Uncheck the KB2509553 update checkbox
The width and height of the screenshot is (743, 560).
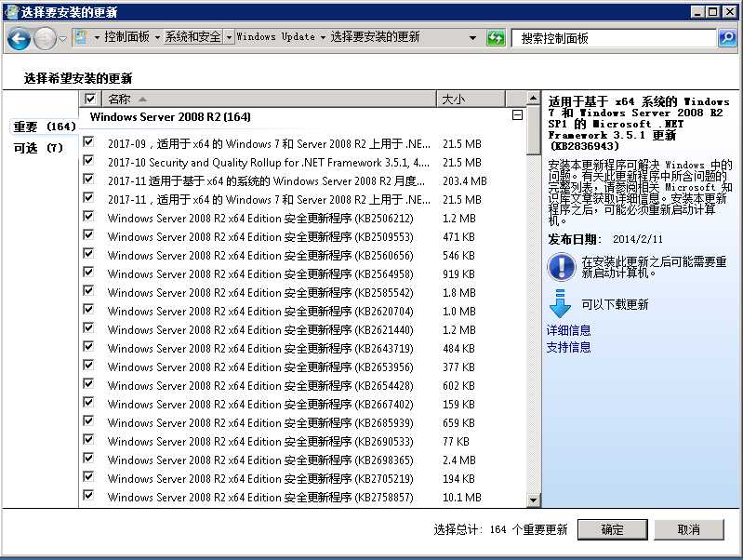coord(88,234)
